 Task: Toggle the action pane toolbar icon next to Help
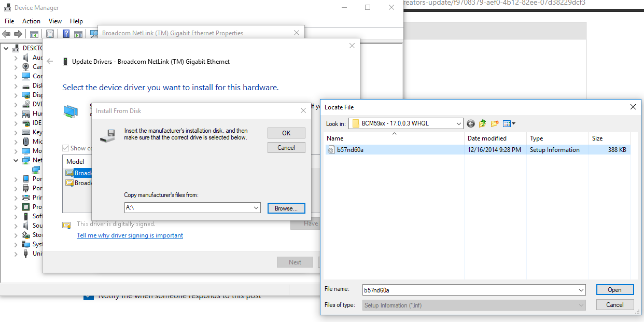coord(78,34)
